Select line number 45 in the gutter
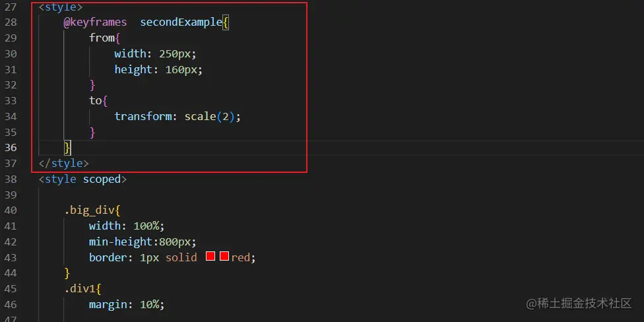Screen dimensions: 644x322 [x=11, y=289]
